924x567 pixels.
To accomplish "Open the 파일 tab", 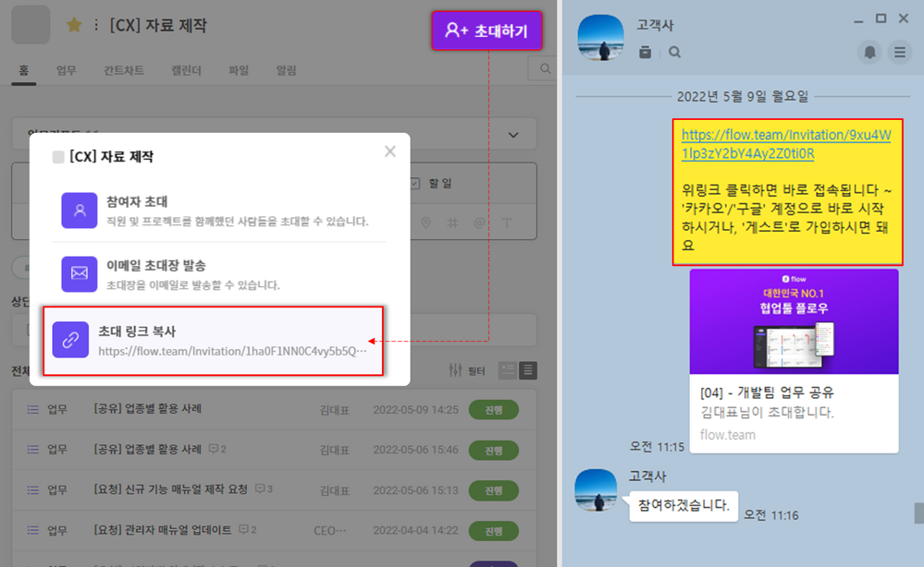I will pos(239,70).
